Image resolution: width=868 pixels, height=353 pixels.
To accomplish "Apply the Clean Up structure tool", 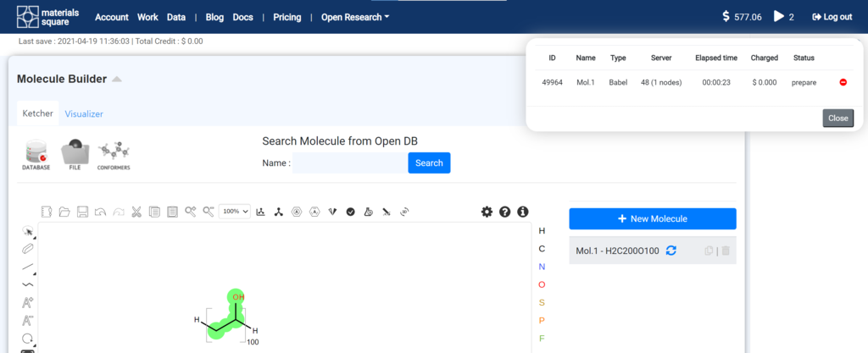I will click(279, 212).
